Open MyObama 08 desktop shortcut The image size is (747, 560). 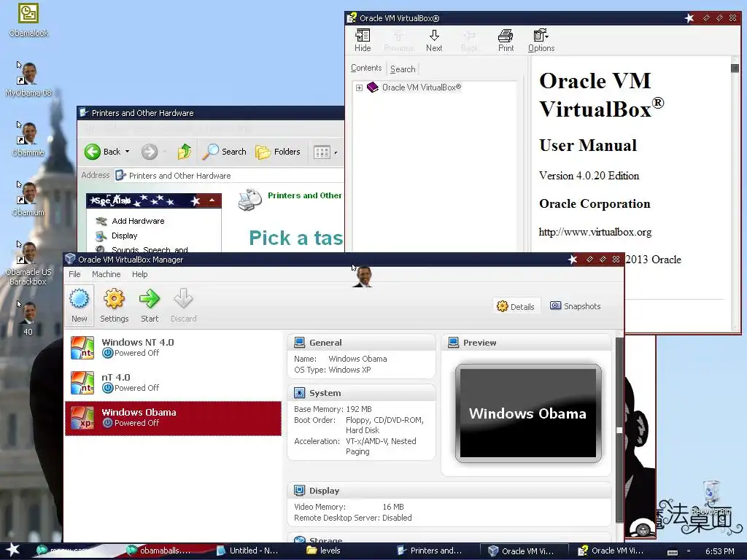point(28,79)
